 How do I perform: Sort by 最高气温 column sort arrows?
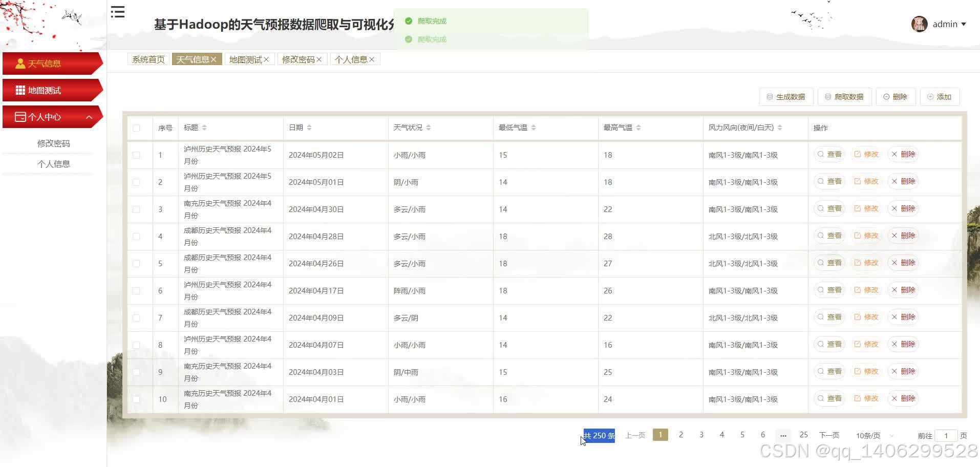pyautogui.click(x=638, y=128)
